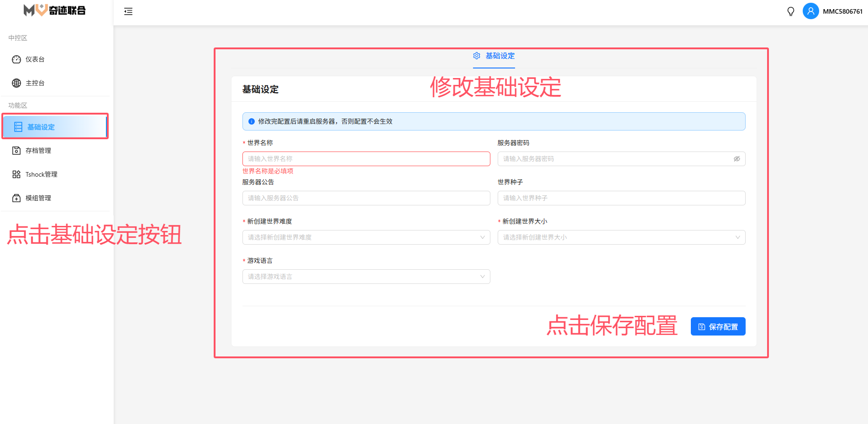Click the lightbulb icon in header

[791, 11]
